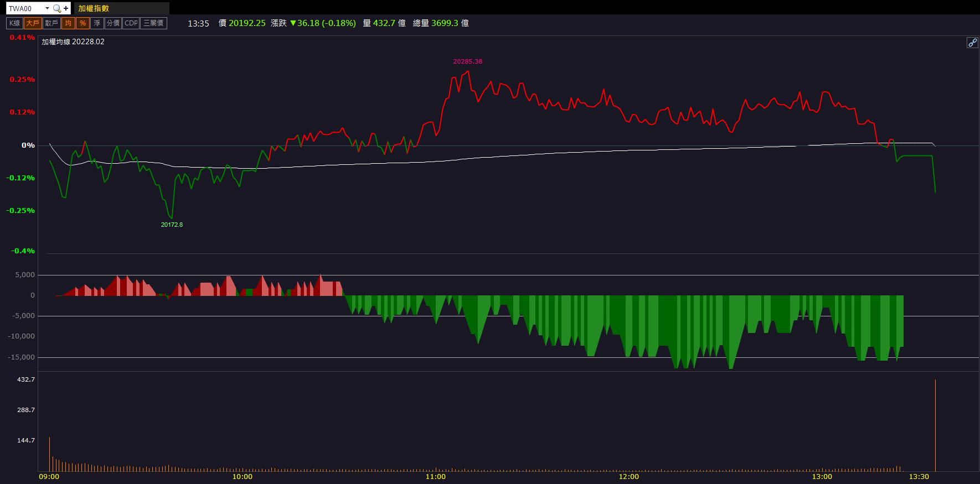The height and width of the screenshot is (484, 980).
Task: Toggle the 均 average line
Action: coord(68,23)
